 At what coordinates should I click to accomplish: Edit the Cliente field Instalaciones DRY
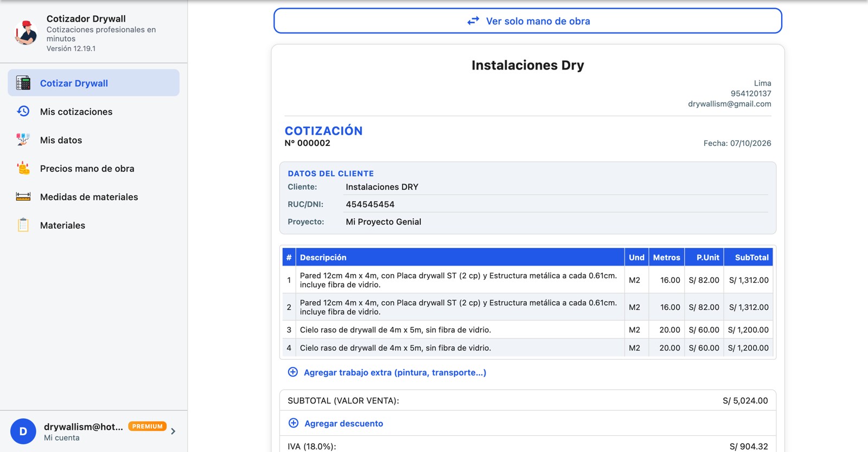coord(556,187)
